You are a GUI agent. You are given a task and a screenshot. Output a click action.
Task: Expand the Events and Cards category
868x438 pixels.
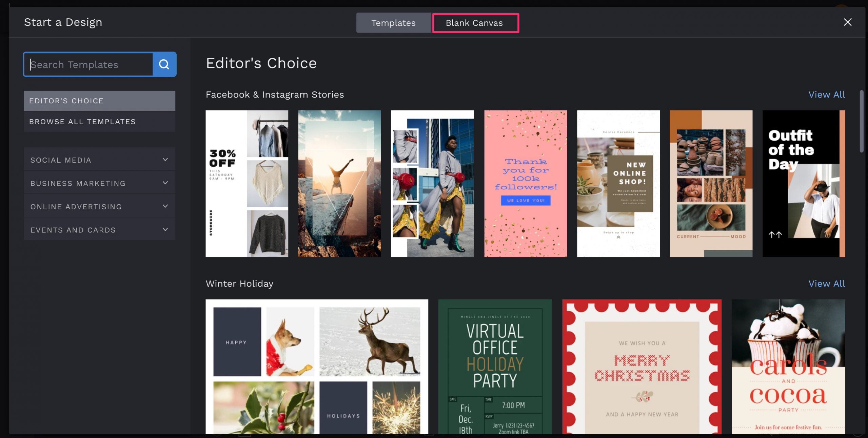click(x=99, y=229)
